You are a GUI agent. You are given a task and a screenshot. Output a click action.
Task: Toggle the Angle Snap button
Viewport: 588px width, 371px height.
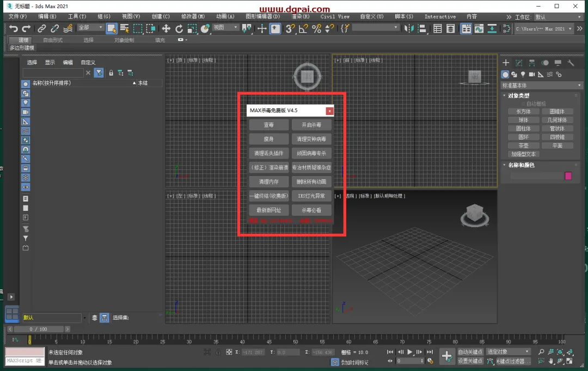coord(303,28)
